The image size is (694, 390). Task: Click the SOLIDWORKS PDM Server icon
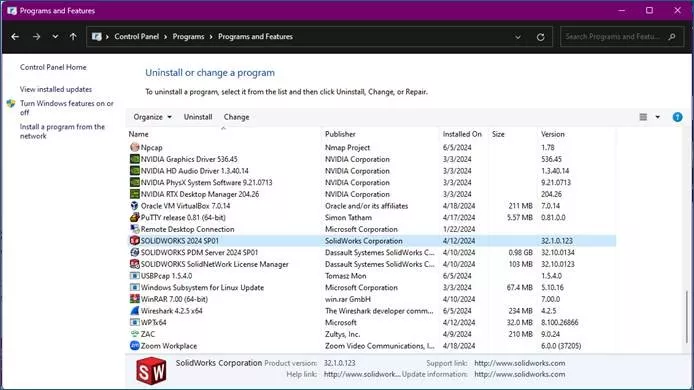(135, 252)
